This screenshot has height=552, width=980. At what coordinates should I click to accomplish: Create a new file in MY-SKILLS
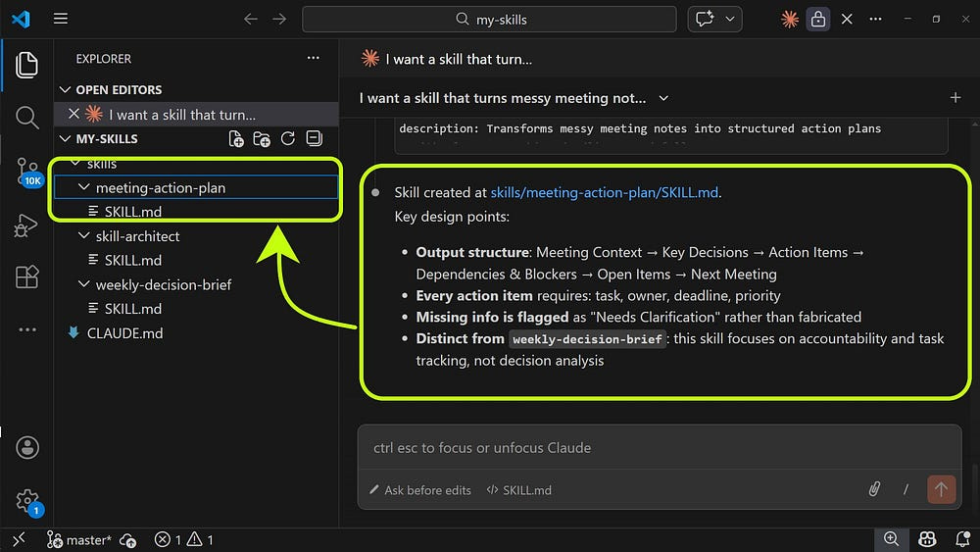[235, 139]
